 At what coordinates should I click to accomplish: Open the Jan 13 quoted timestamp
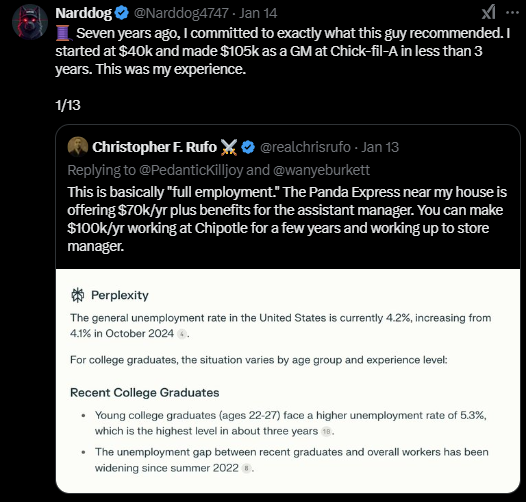[x=380, y=147]
